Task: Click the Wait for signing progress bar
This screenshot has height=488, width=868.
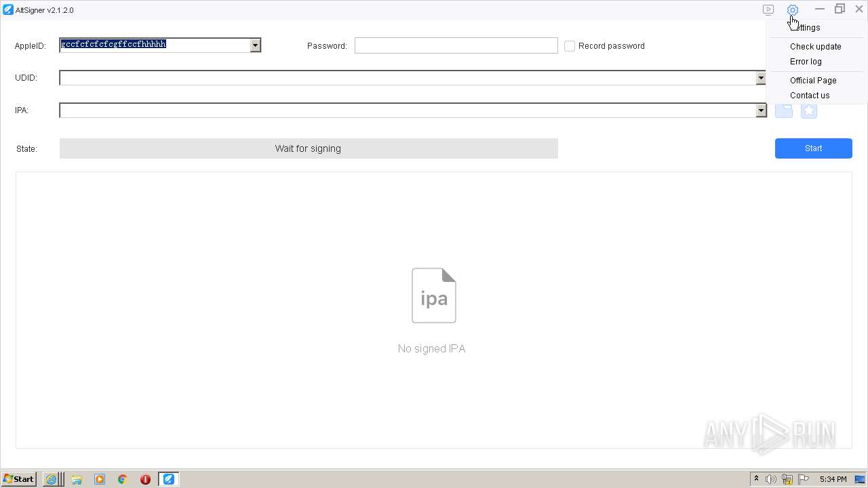Action: 309,148
